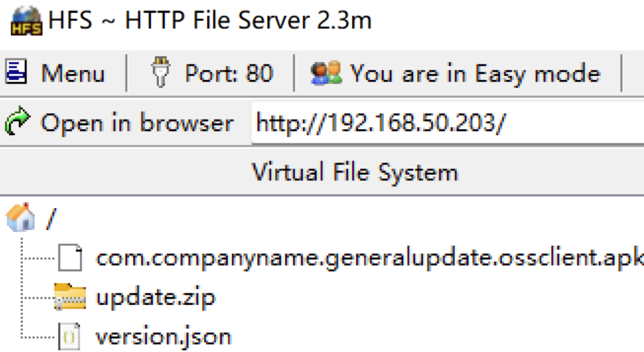The image size is (644, 352).
Task: Select com.companyname.generalupdate.ossclient.apk file
Action: coord(370,259)
